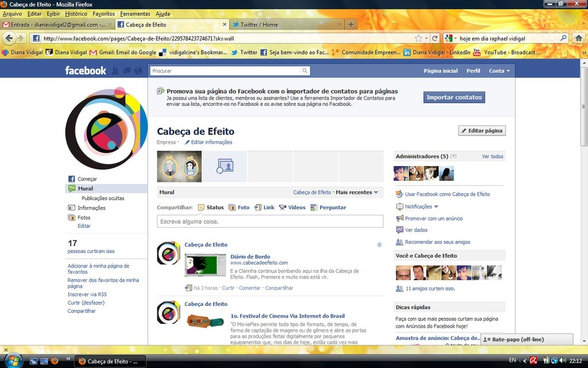Open the Mais recentes wall filter dropdown
The height and width of the screenshot is (368, 588).
[x=357, y=192]
